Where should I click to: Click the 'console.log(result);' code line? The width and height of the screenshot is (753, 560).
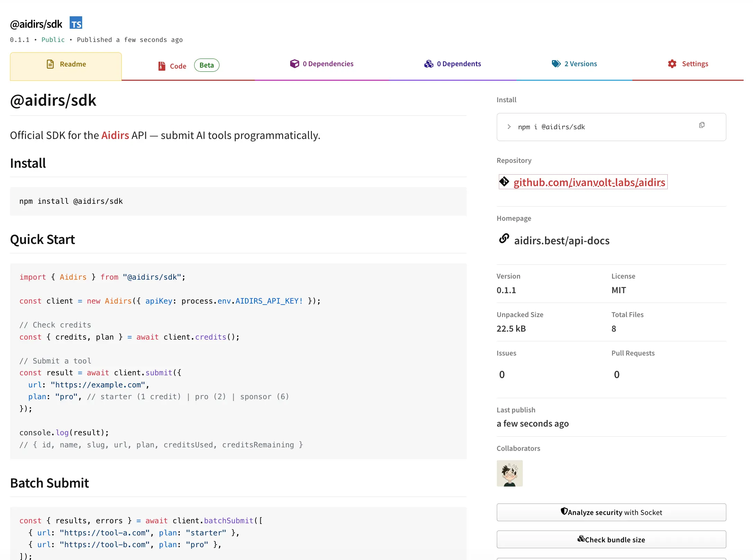point(64,433)
